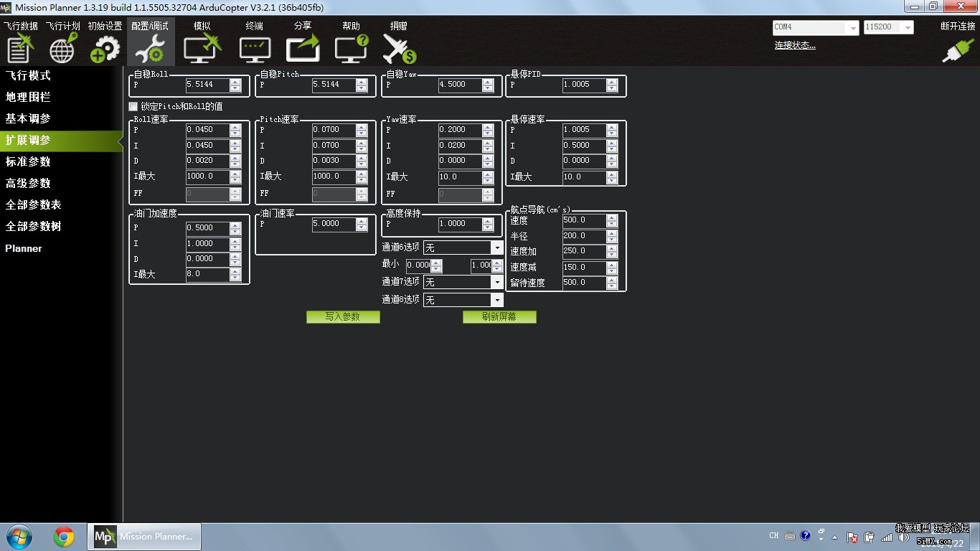Open the 模拟 simulation monitor icon
The height and width of the screenshot is (551, 980).
(202, 48)
